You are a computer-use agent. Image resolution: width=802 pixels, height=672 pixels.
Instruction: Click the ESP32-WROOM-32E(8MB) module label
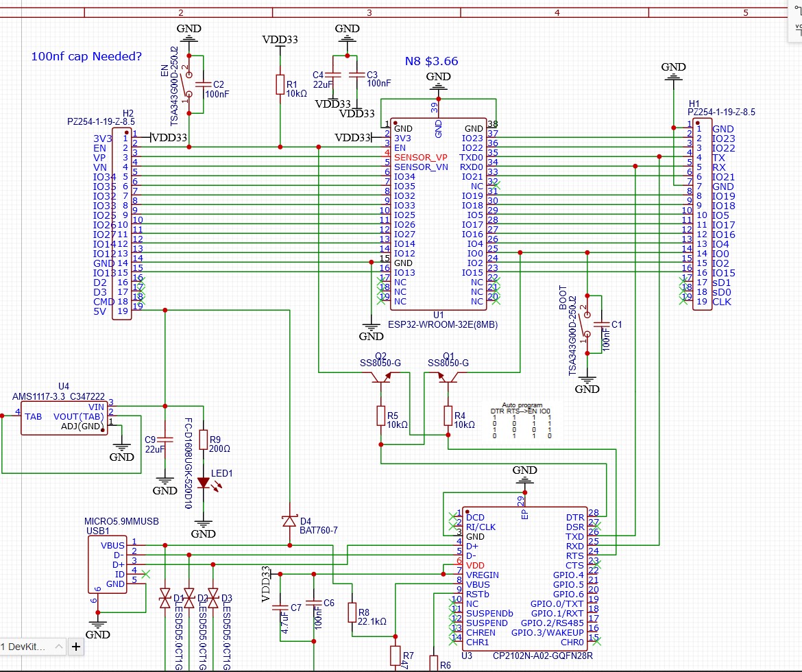pyautogui.click(x=442, y=324)
